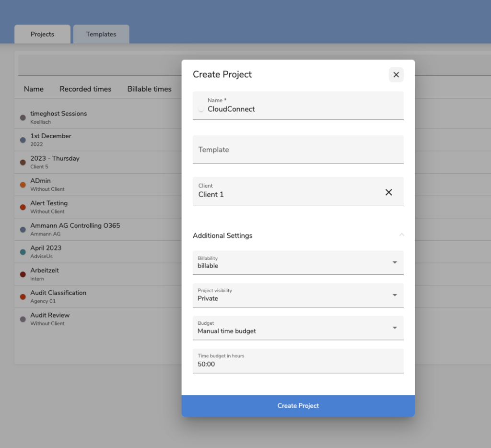Click the Arbeitszeit dark red dot

(23, 274)
